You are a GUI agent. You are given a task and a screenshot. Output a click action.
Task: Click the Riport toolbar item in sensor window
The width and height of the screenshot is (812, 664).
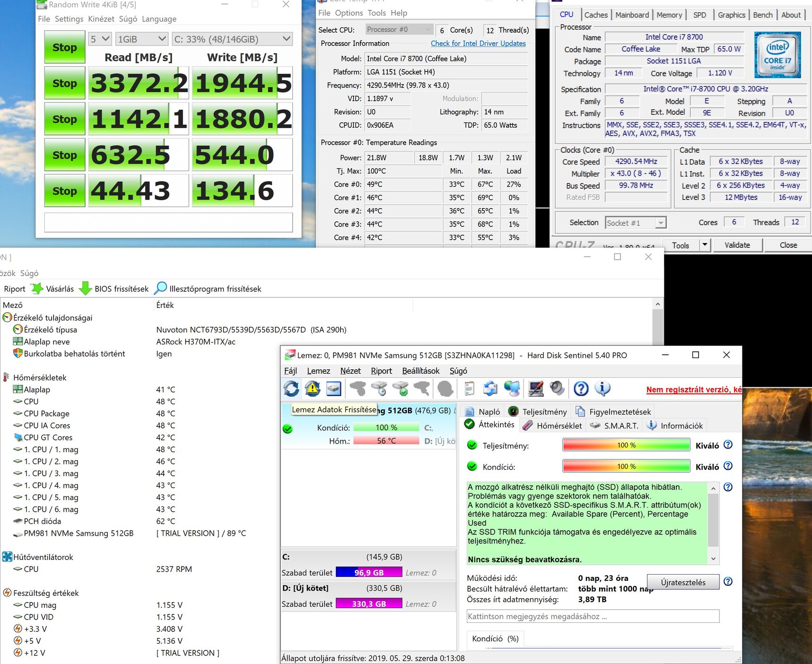[x=15, y=289]
